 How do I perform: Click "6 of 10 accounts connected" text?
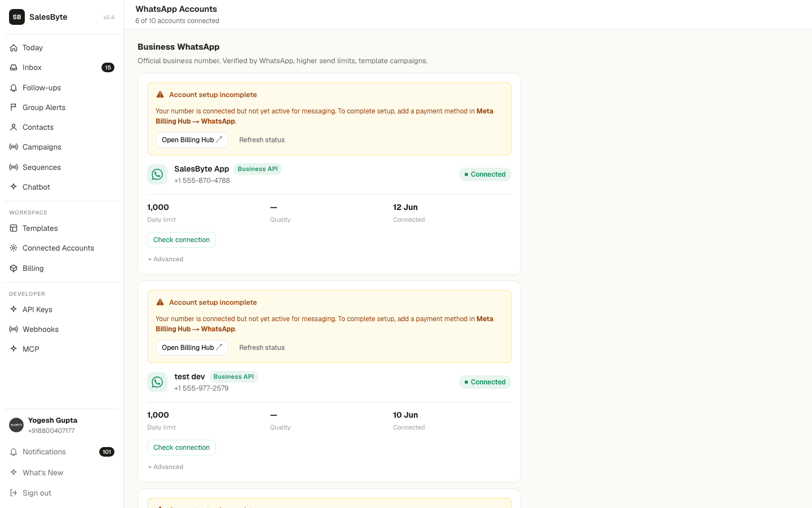(x=177, y=21)
